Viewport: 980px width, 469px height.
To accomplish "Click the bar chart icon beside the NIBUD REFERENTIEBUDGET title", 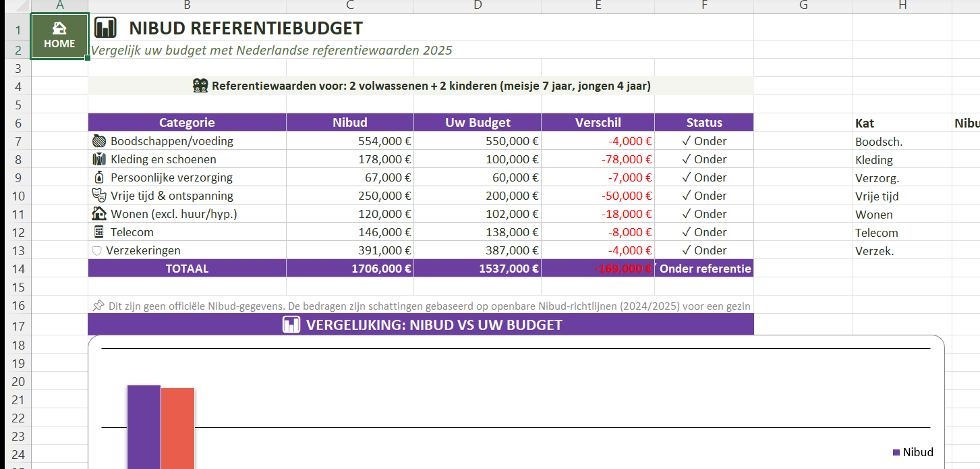I will coord(105,28).
